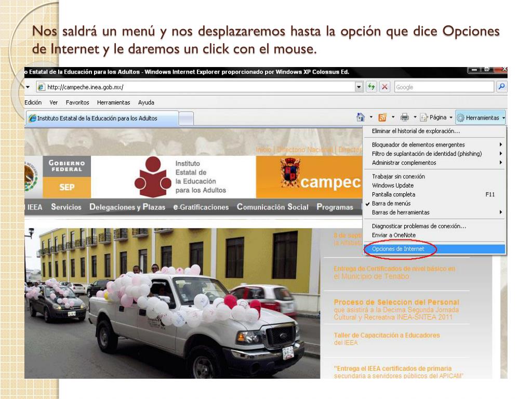
Task: Select Opciones de Internet
Action: tap(434, 249)
